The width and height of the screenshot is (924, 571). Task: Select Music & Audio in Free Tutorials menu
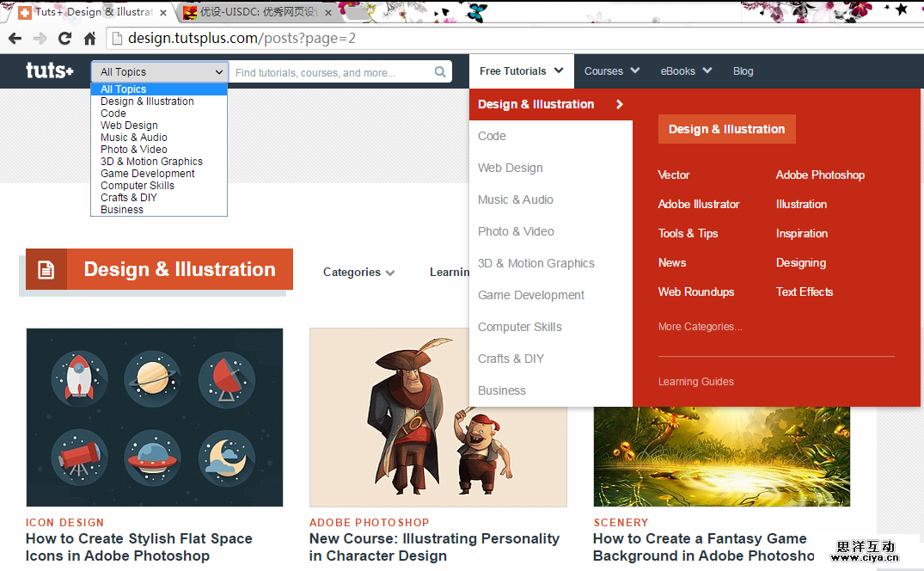(x=516, y=200)
